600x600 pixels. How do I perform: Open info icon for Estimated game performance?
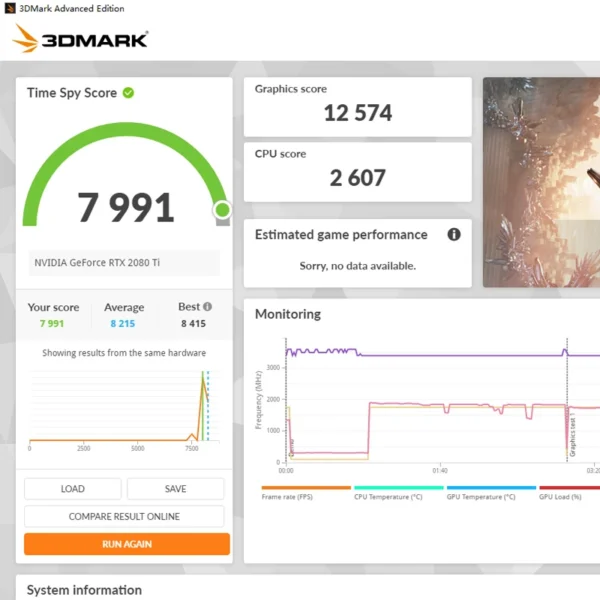point(454,234)
